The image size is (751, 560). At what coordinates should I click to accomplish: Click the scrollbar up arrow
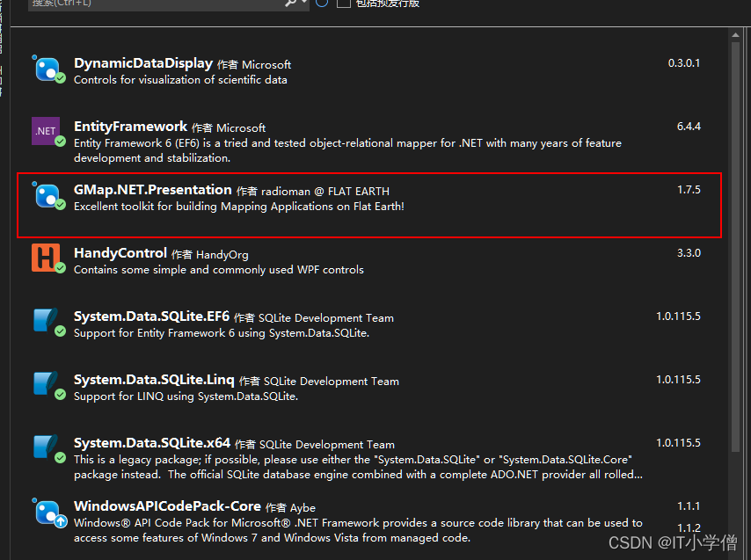point(736,35)
